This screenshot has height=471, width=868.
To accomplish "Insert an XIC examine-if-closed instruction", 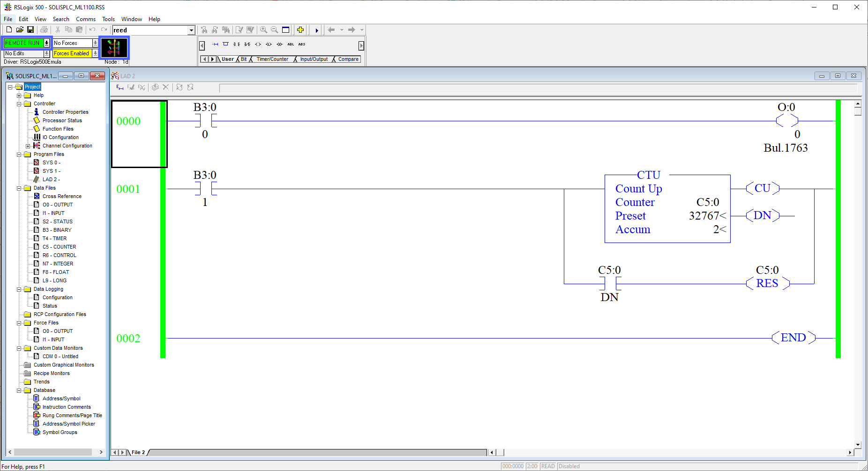I will click(x=236, y=44).
